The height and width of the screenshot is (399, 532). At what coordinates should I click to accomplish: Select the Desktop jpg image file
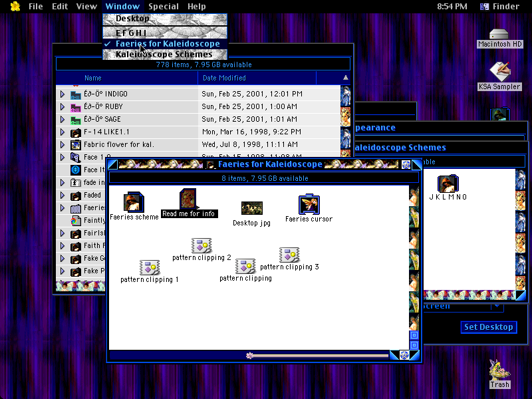252,208
